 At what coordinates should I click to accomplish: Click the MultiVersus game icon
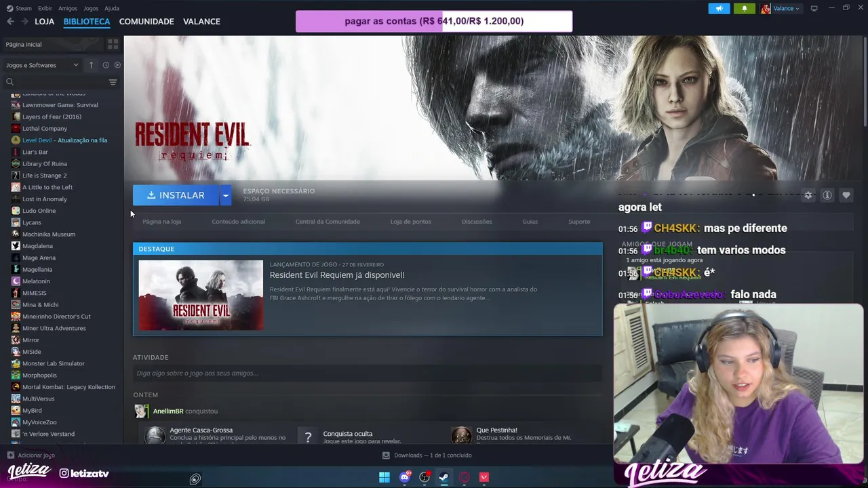(x=16, y=399)
